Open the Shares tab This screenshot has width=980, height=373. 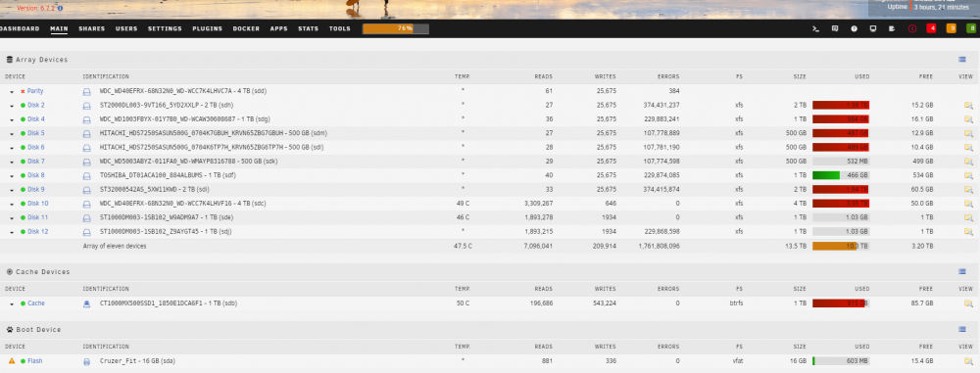tap(92, 28)
